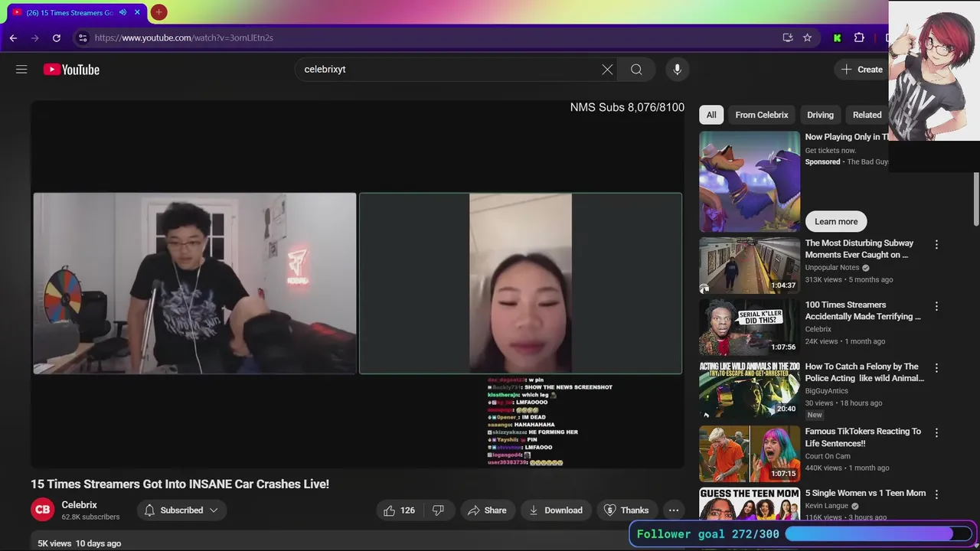Download the video
This screenshot has width=980, height=551.
tap(556, 510)
